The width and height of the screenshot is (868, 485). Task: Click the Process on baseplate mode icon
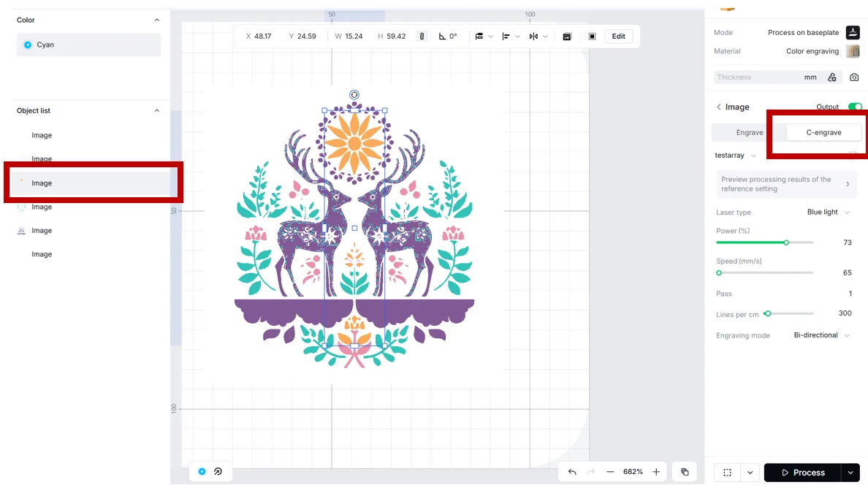[853, 33]
